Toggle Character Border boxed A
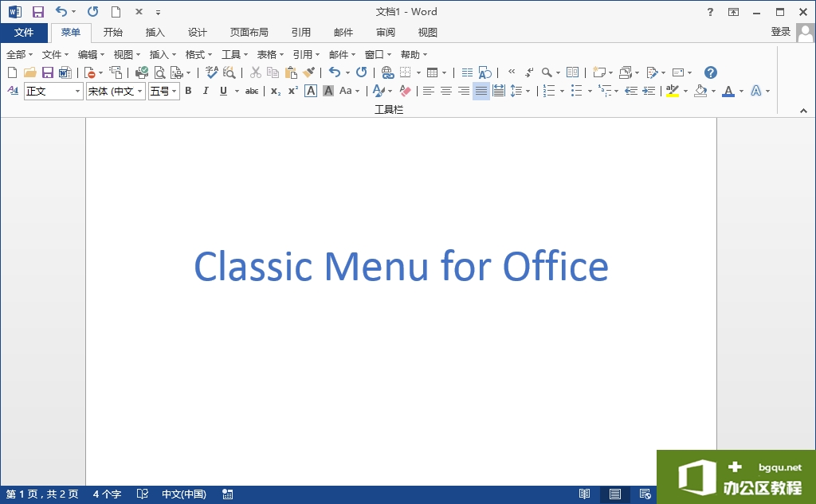The image size is (816, 504). [x=311, y=91]
